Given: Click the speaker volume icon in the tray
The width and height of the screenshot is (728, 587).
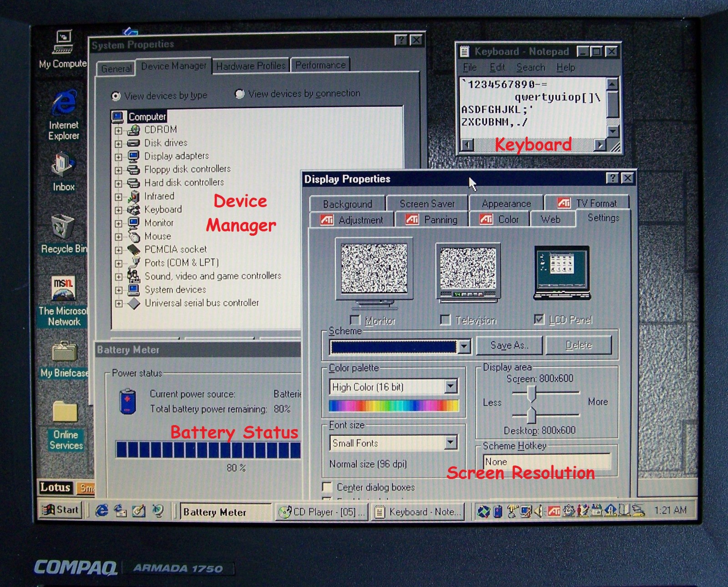Looking at the screenshot, I should 539,511.
